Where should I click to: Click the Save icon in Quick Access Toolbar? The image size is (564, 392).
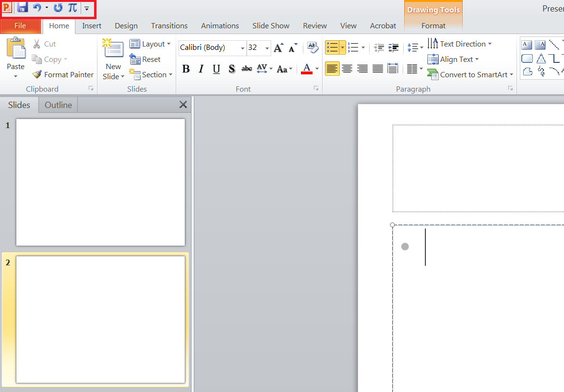[23, 8]
